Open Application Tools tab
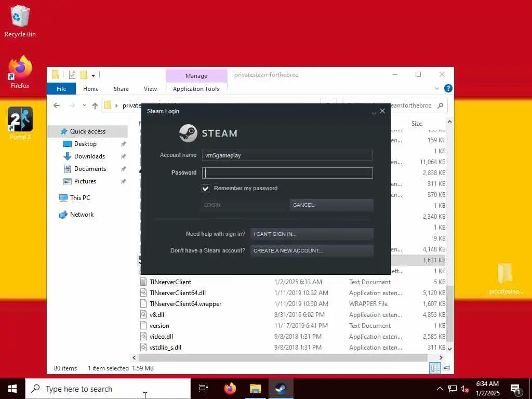The width and height of the screenshot is (532, 399). point(196,89)
